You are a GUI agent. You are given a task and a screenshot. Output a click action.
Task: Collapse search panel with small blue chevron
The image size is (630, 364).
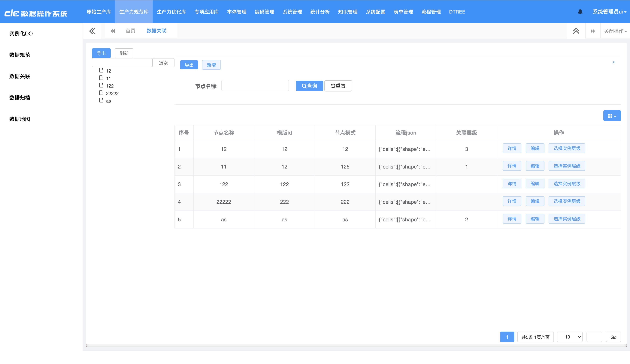[x=614, y=62]
